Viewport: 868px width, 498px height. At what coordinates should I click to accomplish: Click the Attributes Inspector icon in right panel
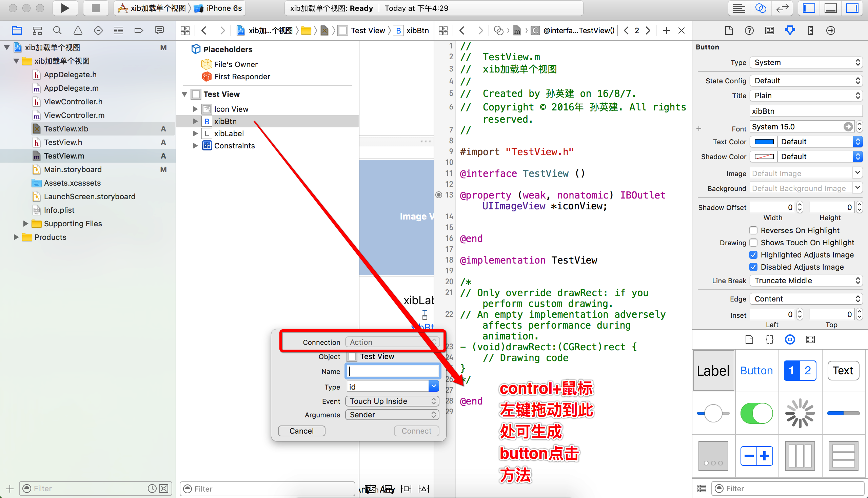[x=790, y=31]
